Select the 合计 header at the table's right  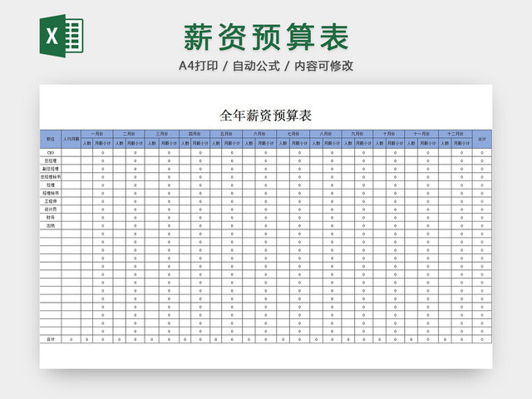tap(482, 139)
